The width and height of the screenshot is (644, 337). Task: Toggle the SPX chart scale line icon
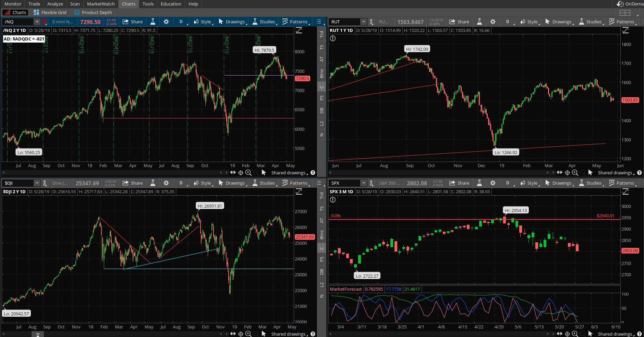click(x=625, y=192)
